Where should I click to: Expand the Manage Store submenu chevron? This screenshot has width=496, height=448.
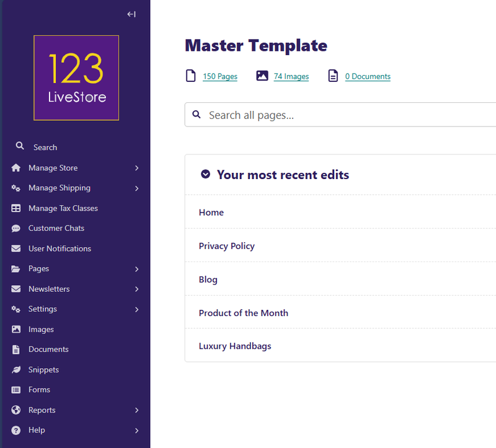(x=136, y=168)
